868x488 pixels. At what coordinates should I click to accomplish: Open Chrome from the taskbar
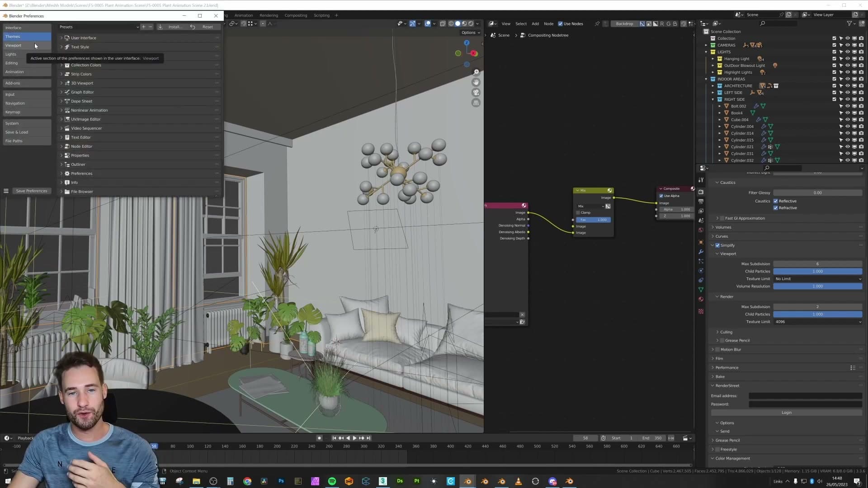click(247, 481)
